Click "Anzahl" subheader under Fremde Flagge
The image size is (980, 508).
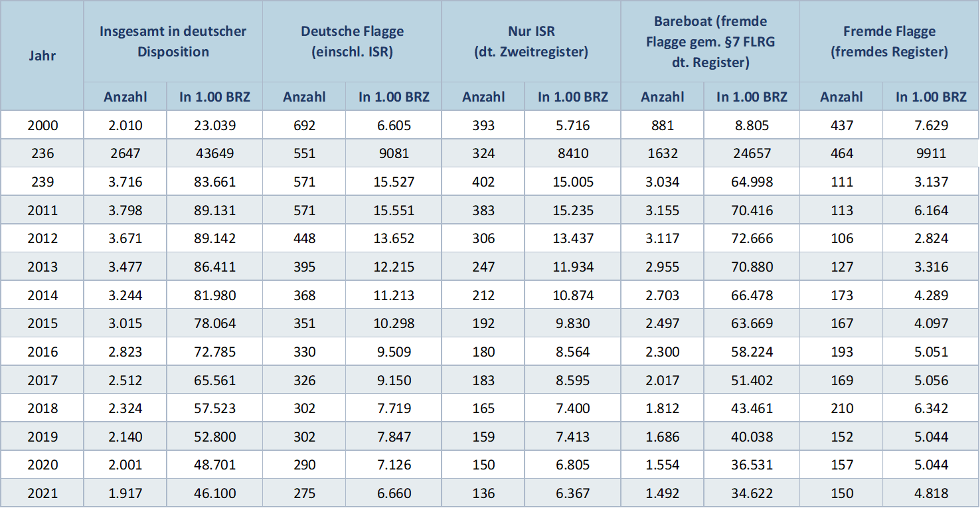(842, 97)
